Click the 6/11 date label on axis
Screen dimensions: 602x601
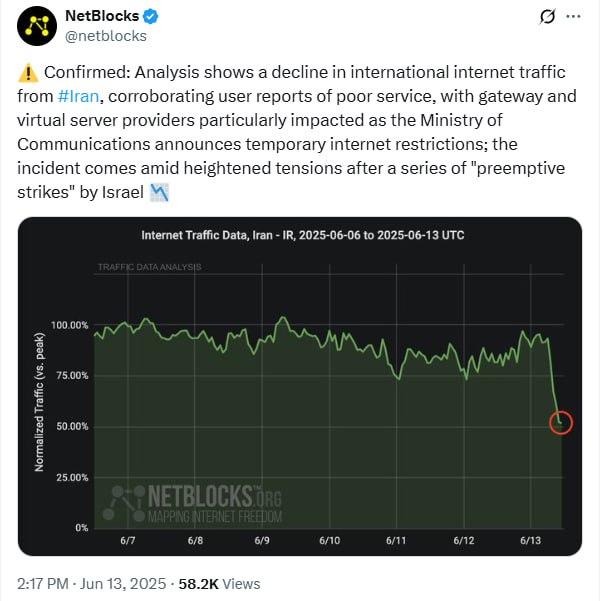pos(396,540)
